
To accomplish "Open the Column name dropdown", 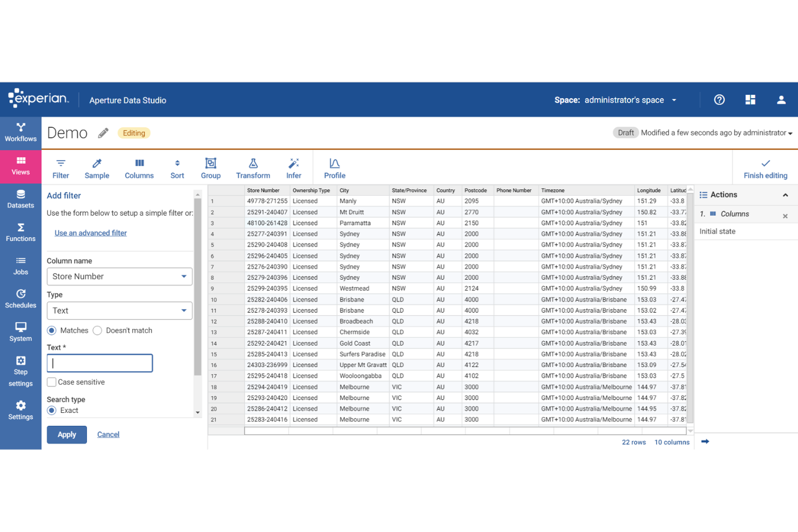I will point(119,276).
